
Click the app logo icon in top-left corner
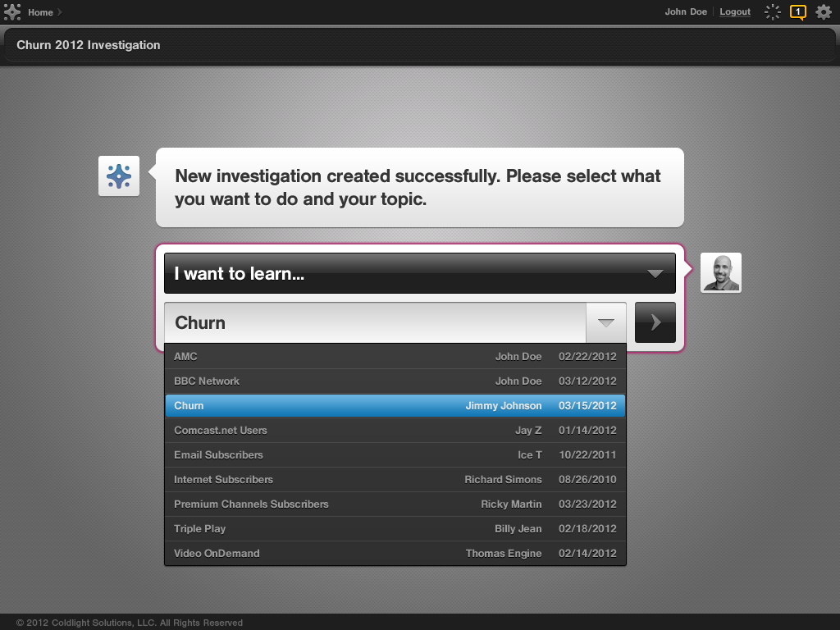pos(12,12)
